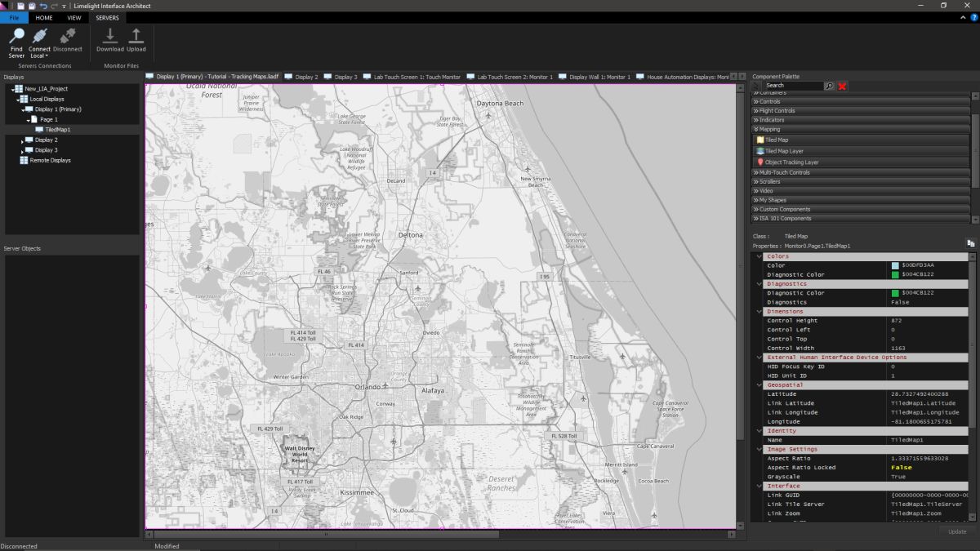Expand the Display 2 tree node
Image resolution: width=980 pixels, height=551 pixels.
(x=23, y=140)
